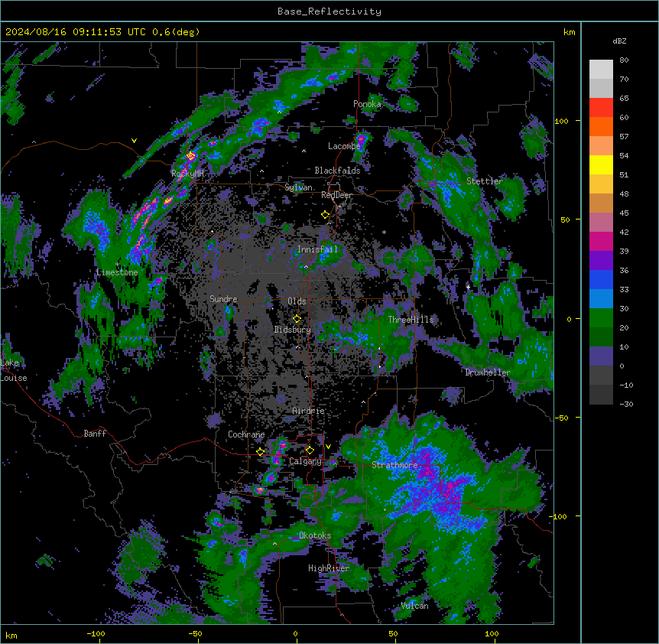Pick the blue 33-36 dBZ legend color

[601, 279]
